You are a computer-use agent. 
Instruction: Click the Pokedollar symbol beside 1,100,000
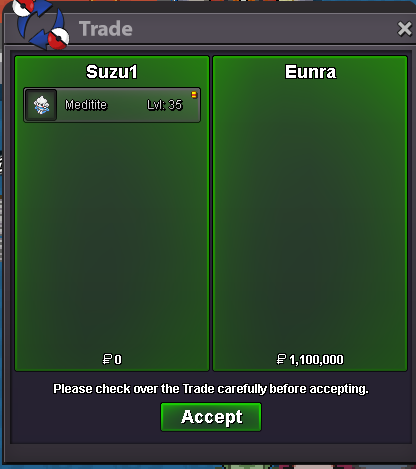pos(281,359)
